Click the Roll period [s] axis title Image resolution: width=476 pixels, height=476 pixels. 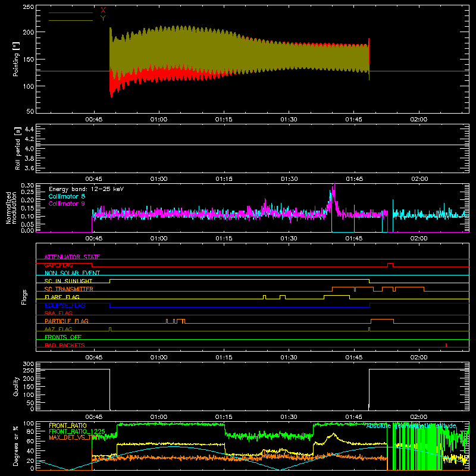point(17,148)
